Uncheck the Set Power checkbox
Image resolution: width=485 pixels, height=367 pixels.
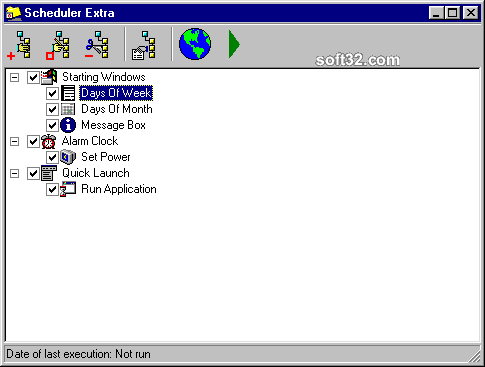[x=52, y=157]
